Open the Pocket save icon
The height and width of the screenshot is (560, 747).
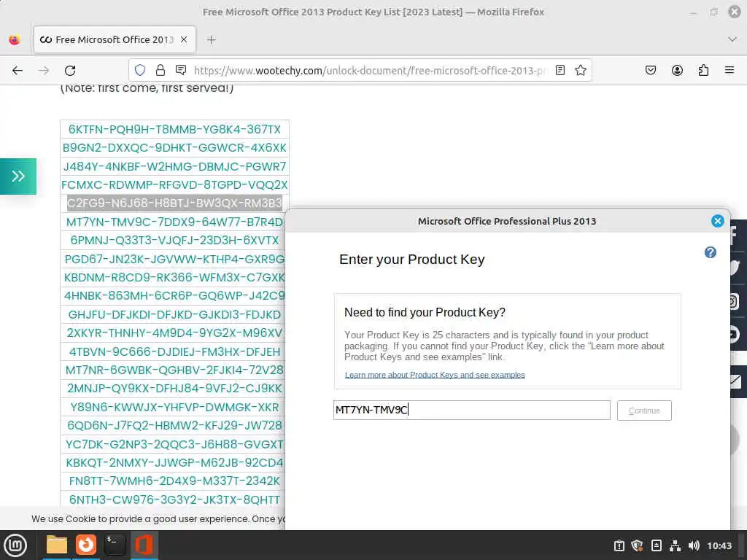point(650,71)
